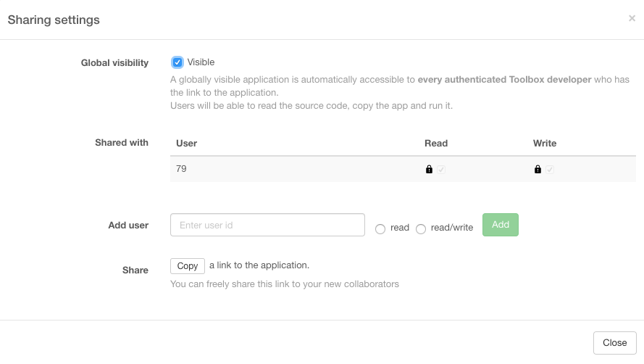Select the read/write permission radio button
This screenshot has height=364, width=644.
click(x=421, y=228)
